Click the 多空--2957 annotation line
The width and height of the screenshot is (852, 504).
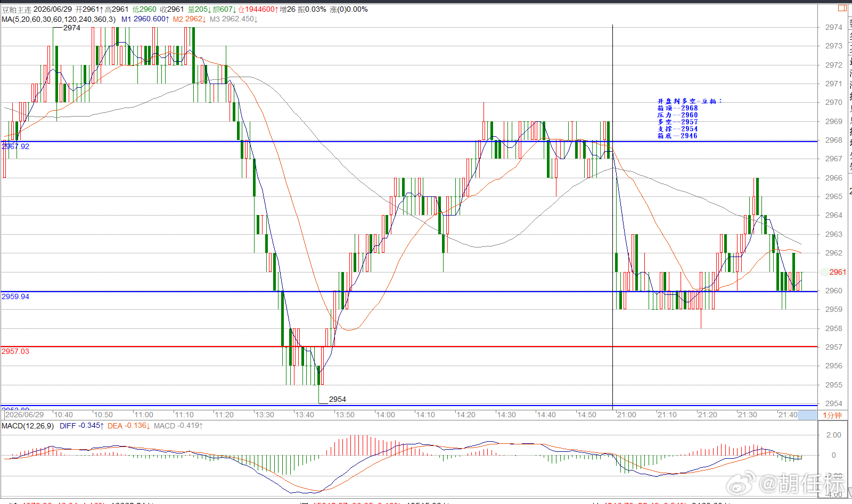point(677,122)
